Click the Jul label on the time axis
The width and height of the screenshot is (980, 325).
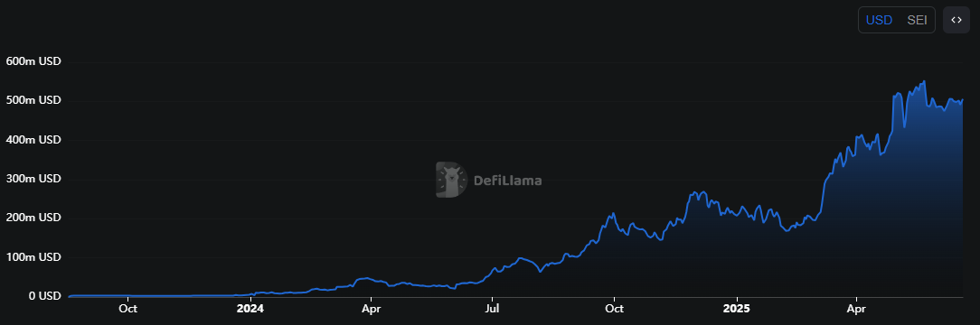493,308
